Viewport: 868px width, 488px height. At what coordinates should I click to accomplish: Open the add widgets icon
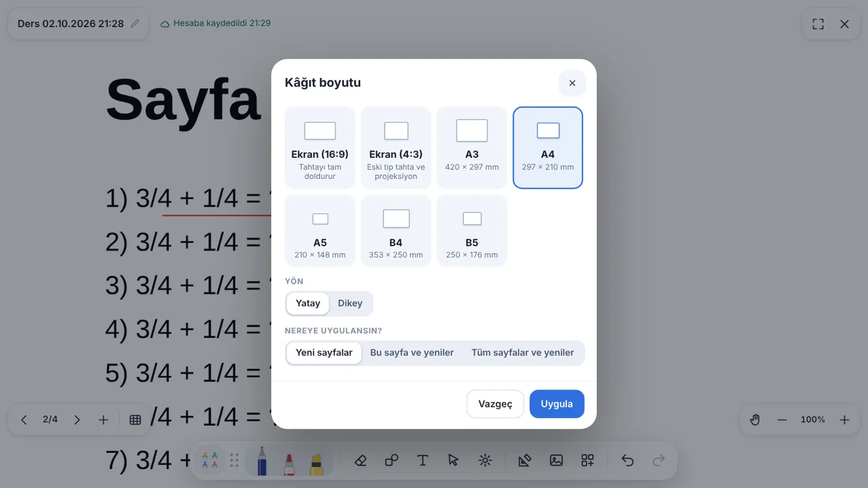(588, 461)
